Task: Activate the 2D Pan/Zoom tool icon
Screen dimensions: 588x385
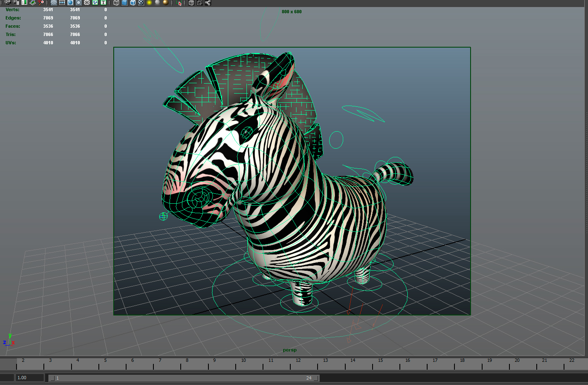Action: 41,3
